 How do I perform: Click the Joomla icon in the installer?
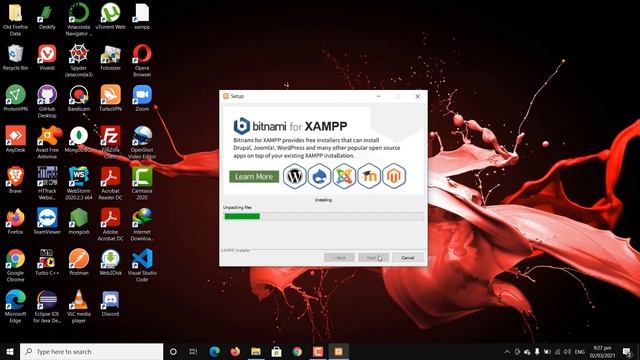[344, 176]
